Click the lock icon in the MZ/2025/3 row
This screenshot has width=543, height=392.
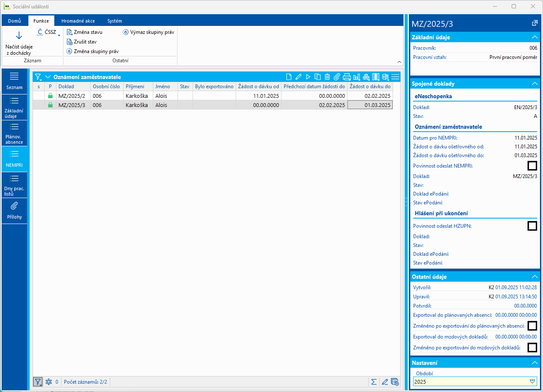[51, 105]
